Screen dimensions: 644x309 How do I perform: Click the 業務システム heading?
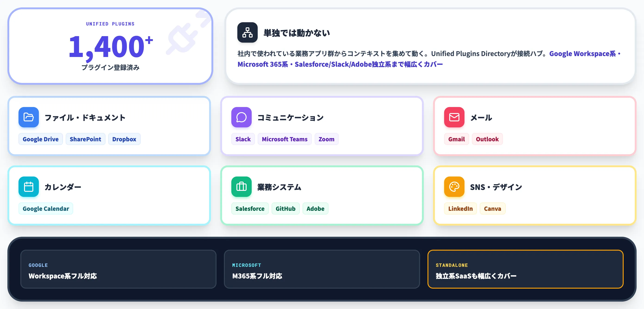(279, 187)
